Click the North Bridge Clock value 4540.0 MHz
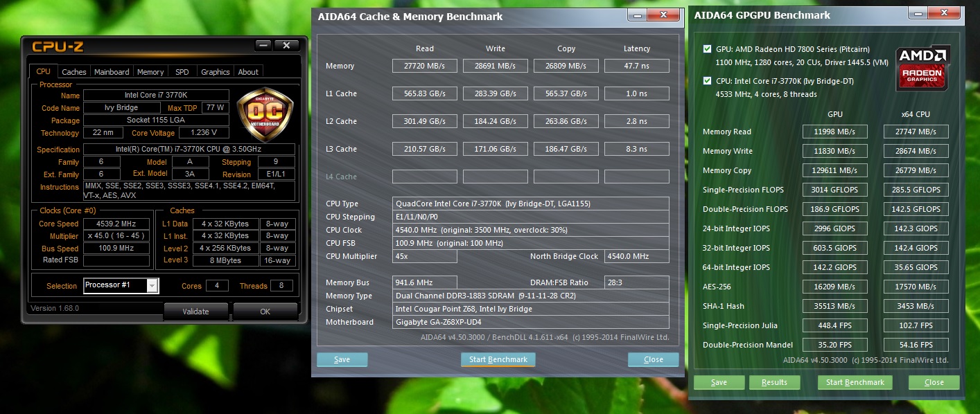980x414 pixels. click(x=636, y=256)
